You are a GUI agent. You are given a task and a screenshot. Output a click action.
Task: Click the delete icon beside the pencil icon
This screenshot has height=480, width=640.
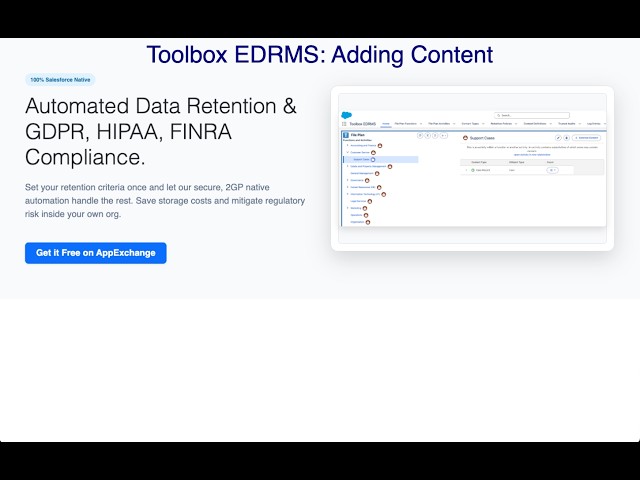click(567, 138)
